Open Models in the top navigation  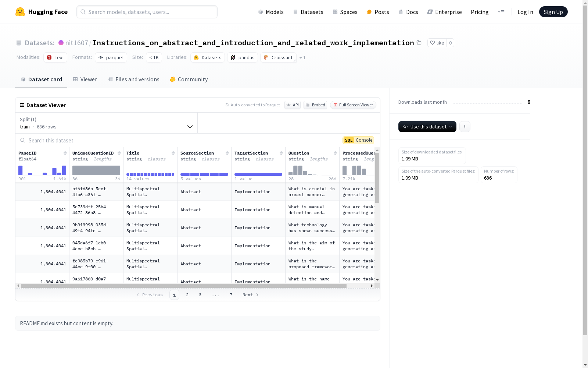tap(271, 12)
